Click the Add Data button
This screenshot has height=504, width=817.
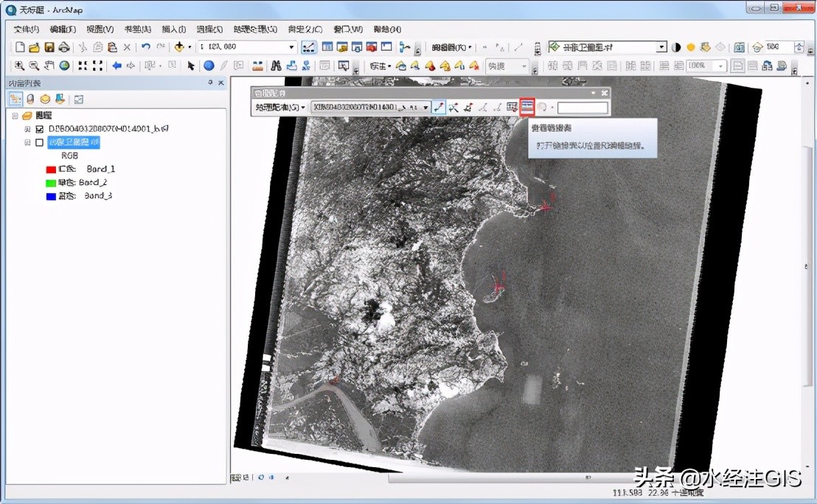[x=179, y=47]
